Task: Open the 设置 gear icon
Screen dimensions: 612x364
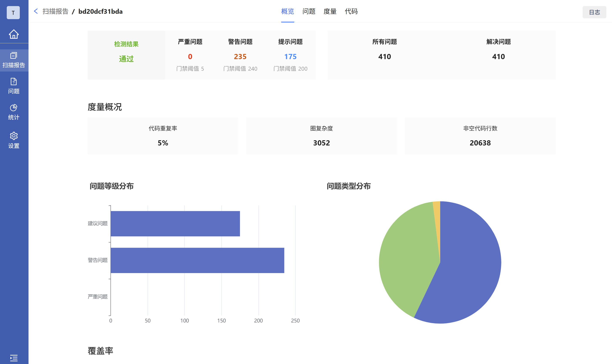Action: 14,136
